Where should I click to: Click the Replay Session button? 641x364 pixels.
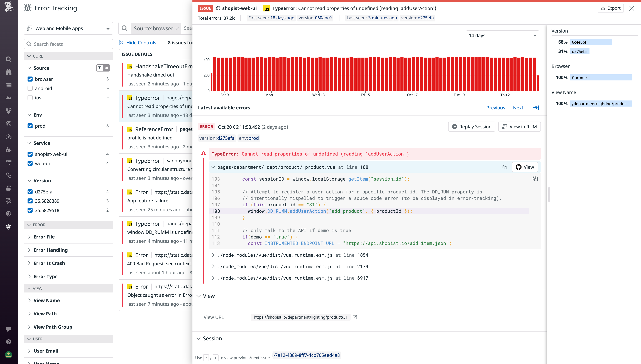471,127
